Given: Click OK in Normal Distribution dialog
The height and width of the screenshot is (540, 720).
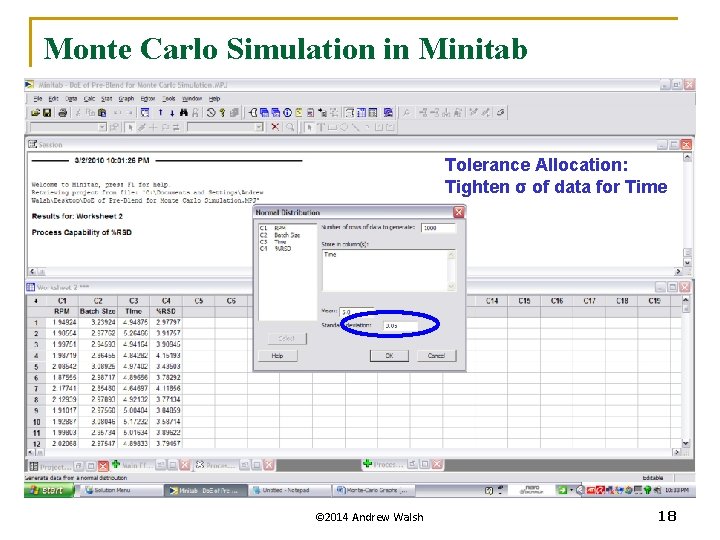Looking at the screenshot, I should click(x=389, y=355).
